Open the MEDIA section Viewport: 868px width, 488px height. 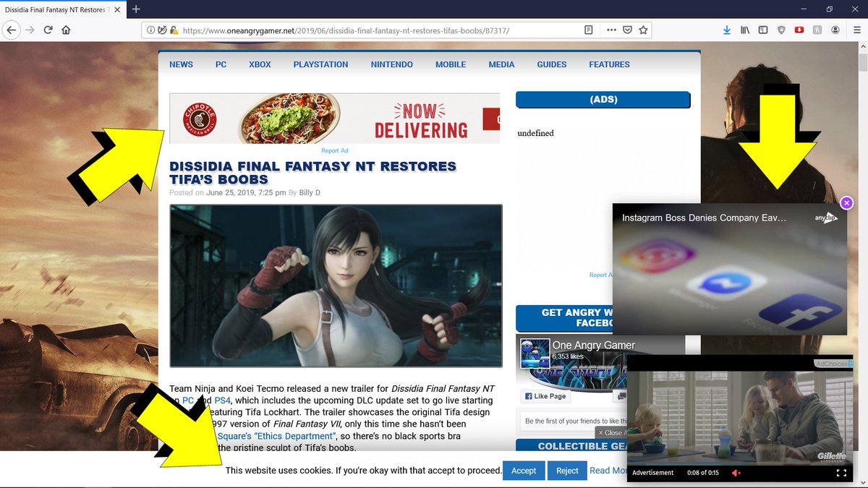501,64
